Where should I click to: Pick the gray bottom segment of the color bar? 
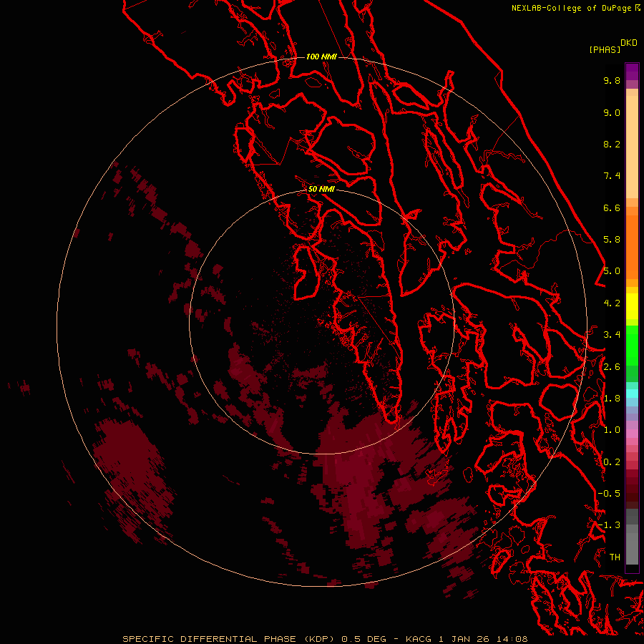pos(632,548)
